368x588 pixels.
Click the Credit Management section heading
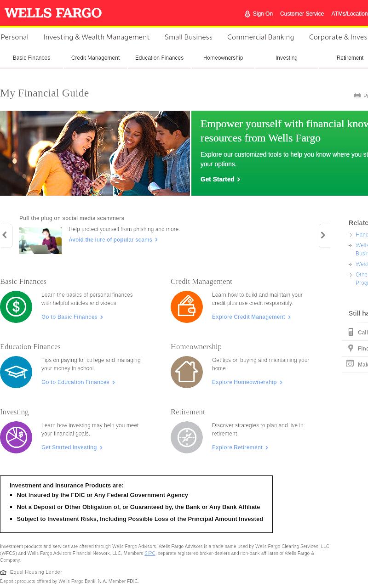point(201,282)
